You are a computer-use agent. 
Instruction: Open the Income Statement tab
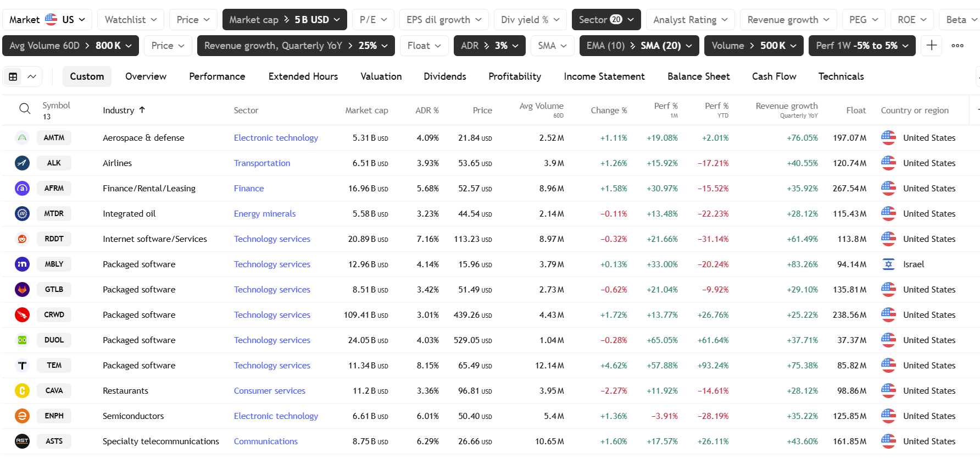click(604, 76)
